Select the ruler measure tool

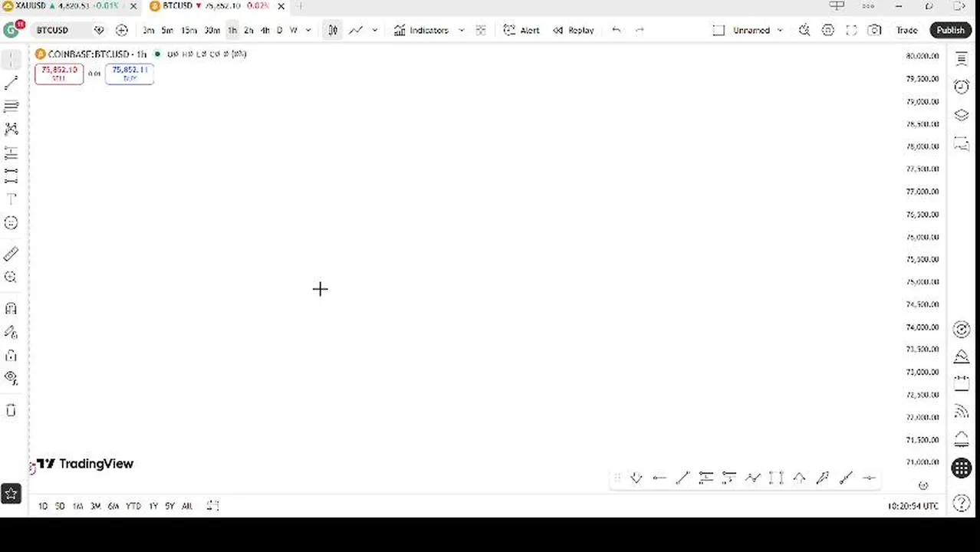click(x=11, y=254)
